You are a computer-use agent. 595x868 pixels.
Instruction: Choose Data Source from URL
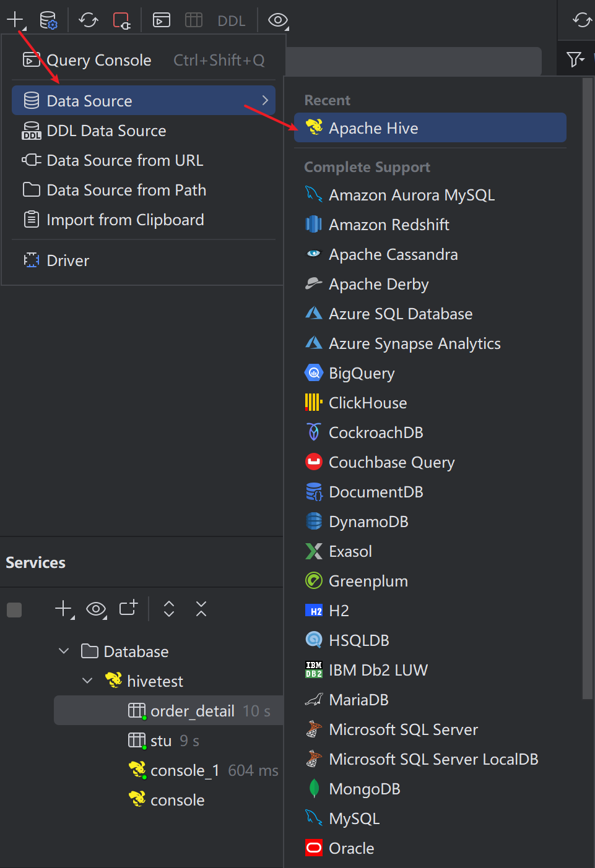(144, 160)
